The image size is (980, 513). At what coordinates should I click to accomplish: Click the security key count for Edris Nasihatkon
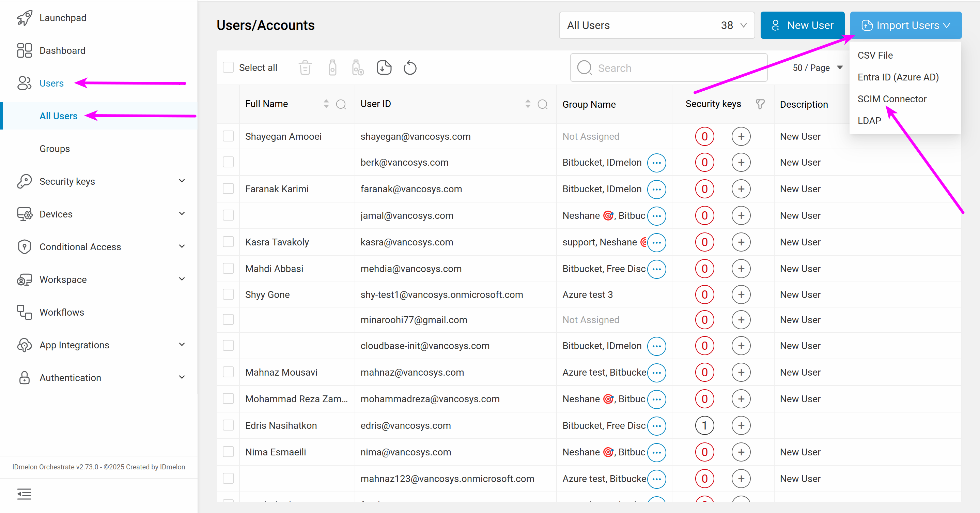(704, 425)
